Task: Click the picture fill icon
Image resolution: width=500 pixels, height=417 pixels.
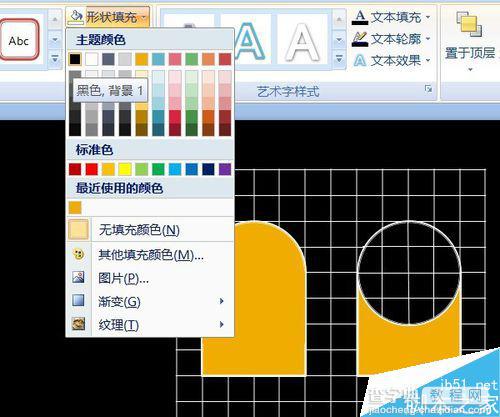Action: tap(78, 277)
